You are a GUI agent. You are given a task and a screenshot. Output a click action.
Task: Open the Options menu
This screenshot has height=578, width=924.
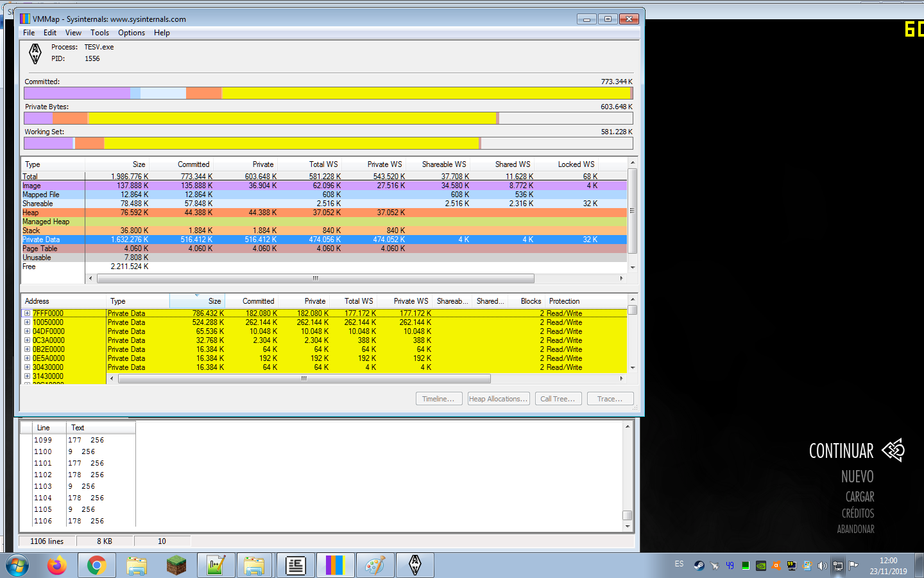click(132, 33)
